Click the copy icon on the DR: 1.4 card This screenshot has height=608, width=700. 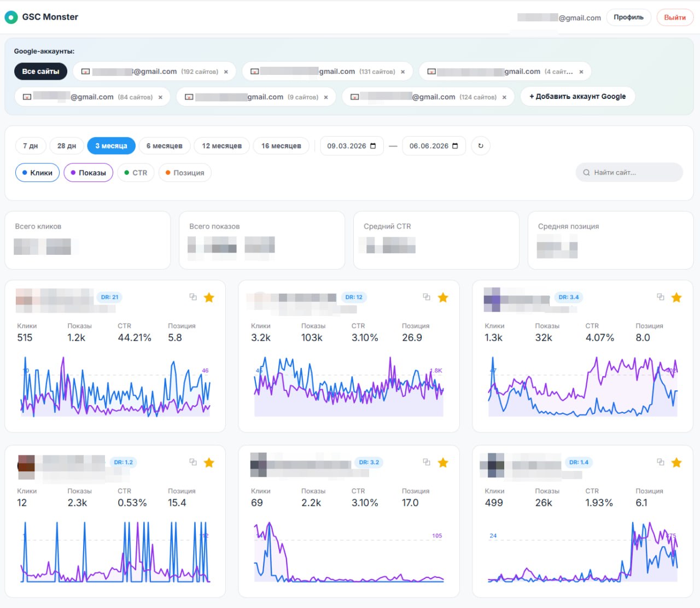tap(661, 462)
